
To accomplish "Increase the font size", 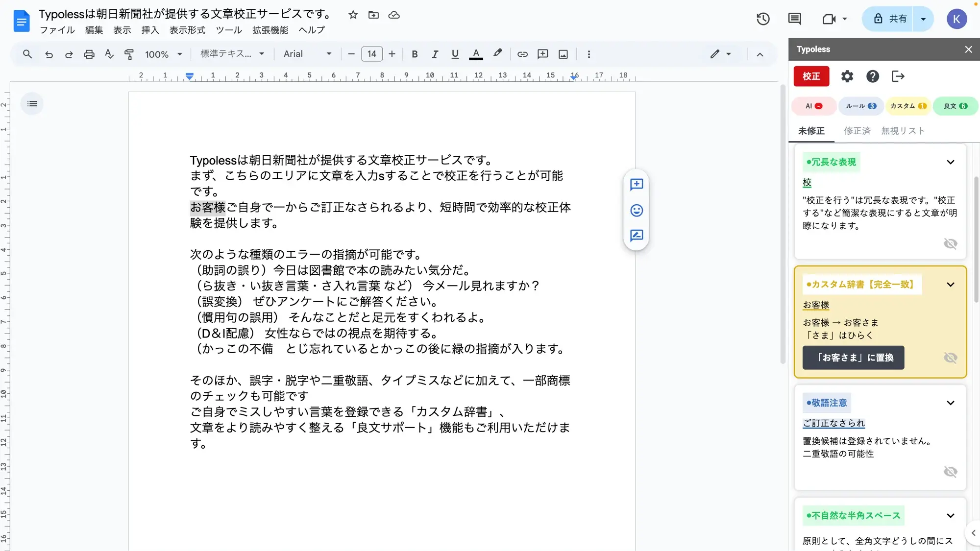I will click(392, 54).
